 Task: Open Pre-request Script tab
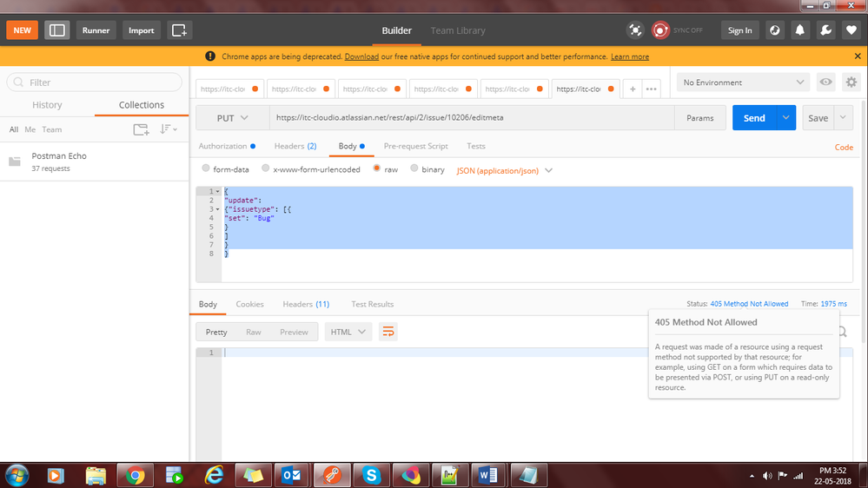coord(415,146)
